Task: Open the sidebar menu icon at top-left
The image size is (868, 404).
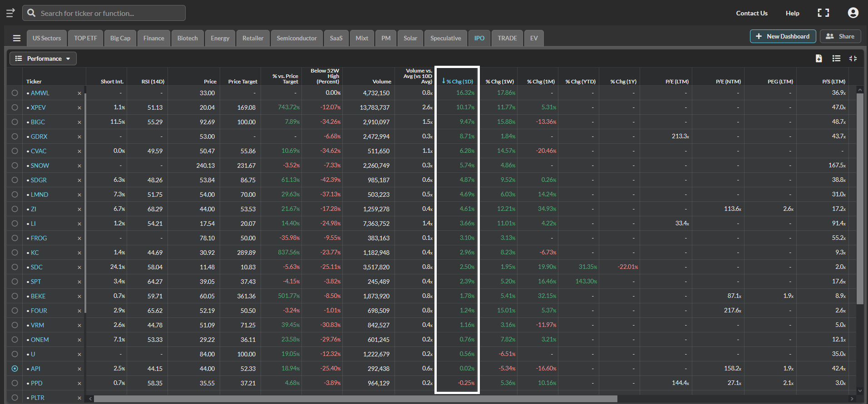Action: pyautogui.click(x=10, y=13)
